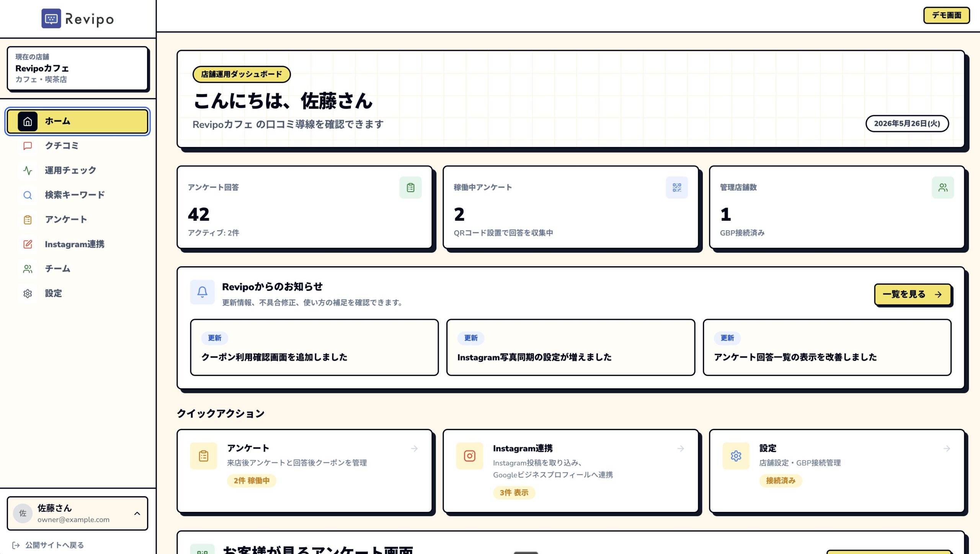Click the 検索キーワード magnifier icon
This screenshot has height=554, width=980.
pyautogui.click(x=28, y=195)
